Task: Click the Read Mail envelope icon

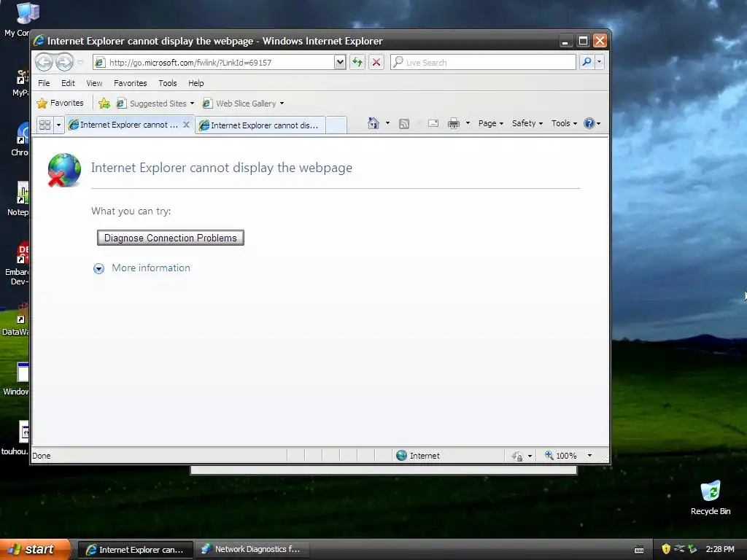Action: coord(433,123)
